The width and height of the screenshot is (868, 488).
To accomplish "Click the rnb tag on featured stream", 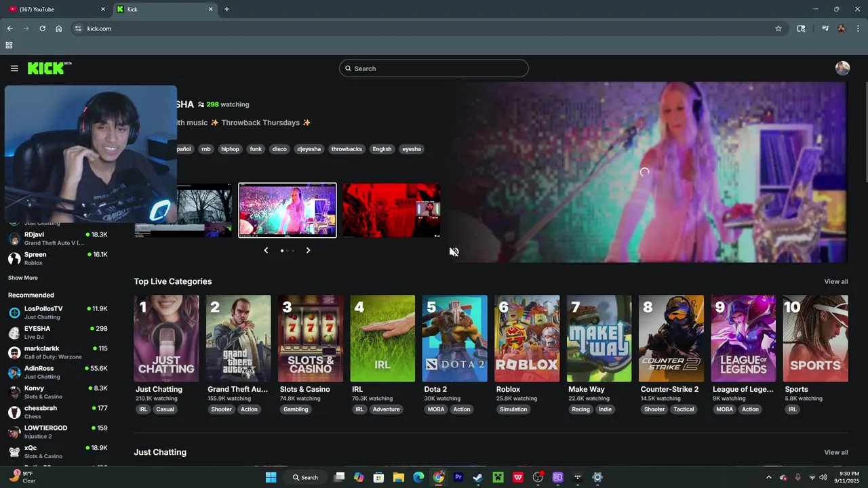I will pos(205,149).
